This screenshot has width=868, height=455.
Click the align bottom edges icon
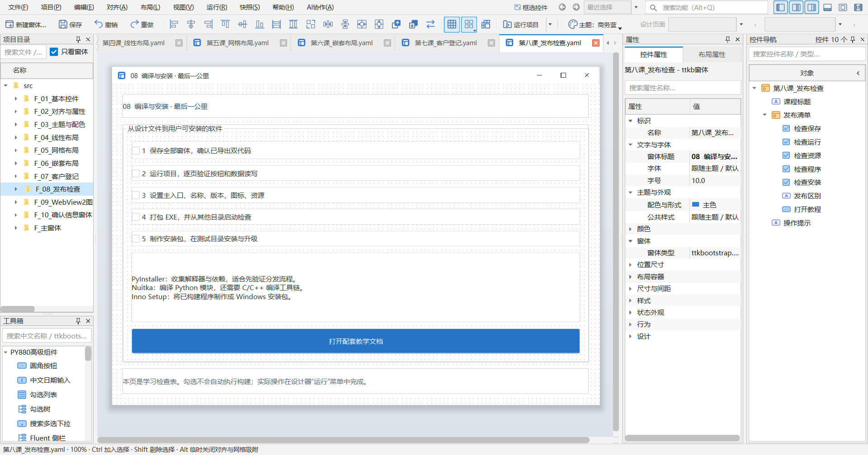click(x=259, y=24)
